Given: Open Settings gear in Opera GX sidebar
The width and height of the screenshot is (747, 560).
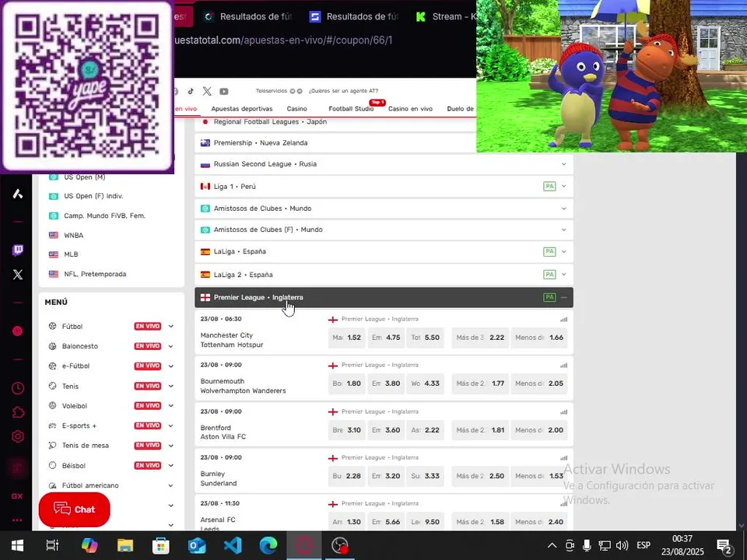Looking at the screenshot, I should 18,436.
